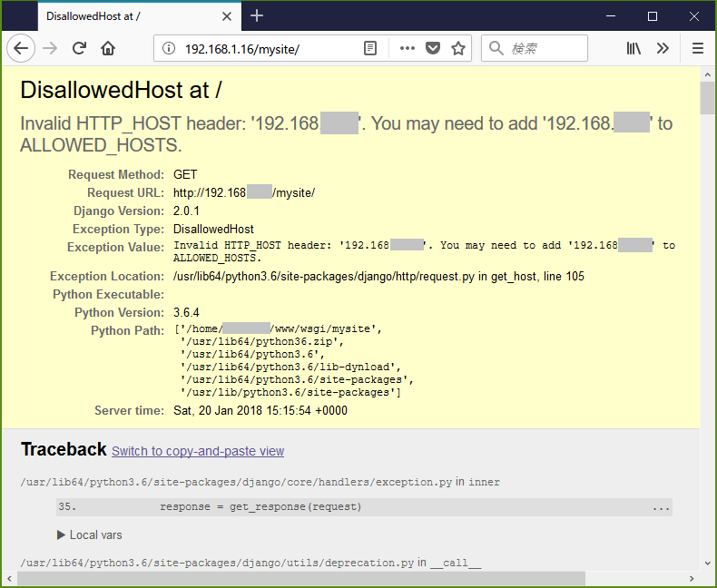Click the 'DisallowedHost at /' page heading
Image resolution: width=717 pixels, height=588 pixels.
click(x=122, y=90)
